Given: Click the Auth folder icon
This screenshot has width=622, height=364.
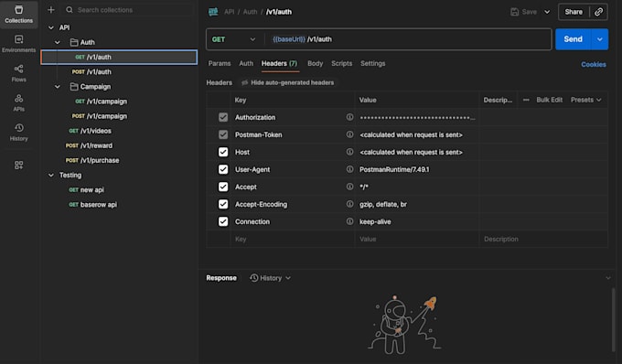Looking at the screenshot, I should tap(74, 42).
